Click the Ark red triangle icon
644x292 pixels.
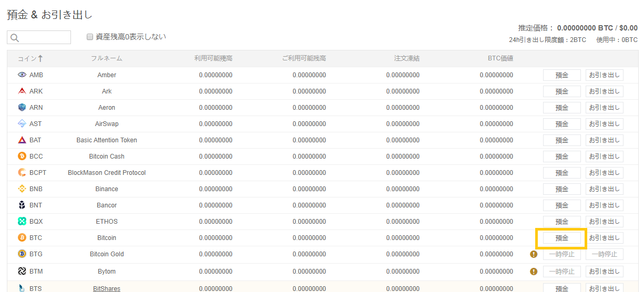coord(22,91)
